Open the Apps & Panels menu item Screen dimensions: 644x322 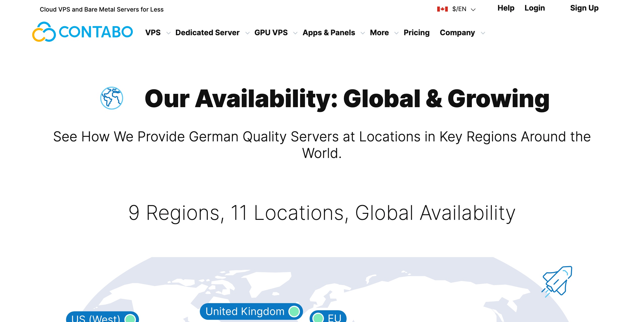329,33
